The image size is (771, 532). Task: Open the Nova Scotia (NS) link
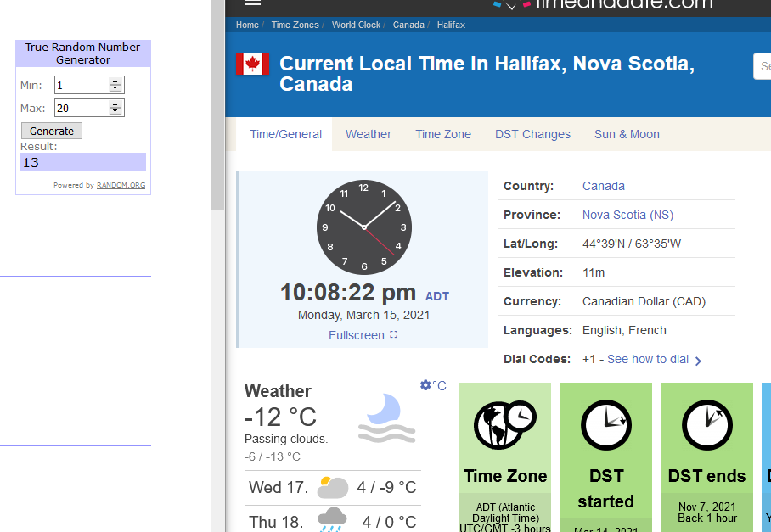coord(627,215)
